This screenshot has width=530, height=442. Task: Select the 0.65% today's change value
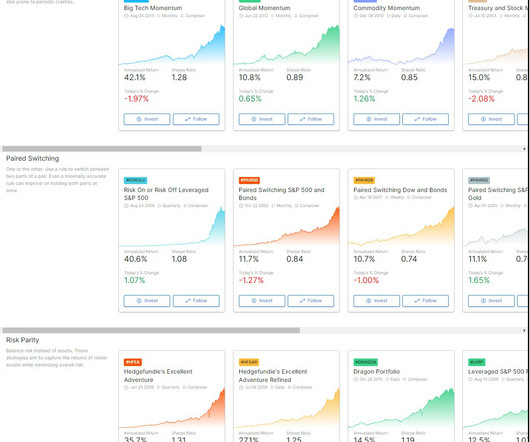[250, 99]
